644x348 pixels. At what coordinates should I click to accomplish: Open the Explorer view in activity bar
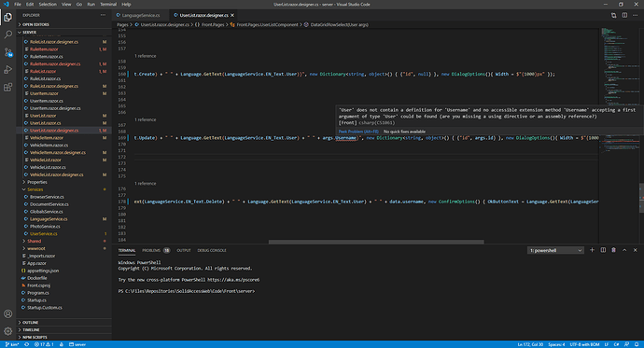point(7,17)
